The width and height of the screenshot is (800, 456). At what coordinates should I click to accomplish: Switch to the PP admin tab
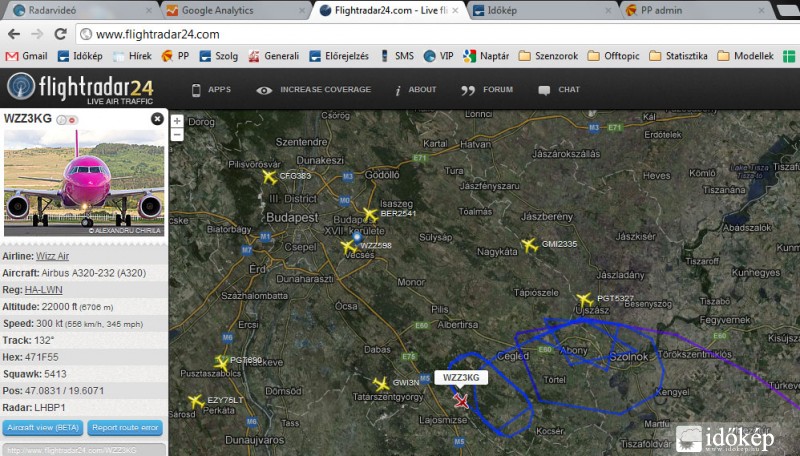click(x=695, y=10)
